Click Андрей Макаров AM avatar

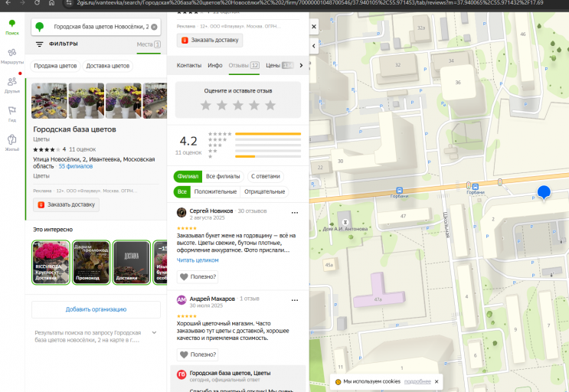coord(181,300)
